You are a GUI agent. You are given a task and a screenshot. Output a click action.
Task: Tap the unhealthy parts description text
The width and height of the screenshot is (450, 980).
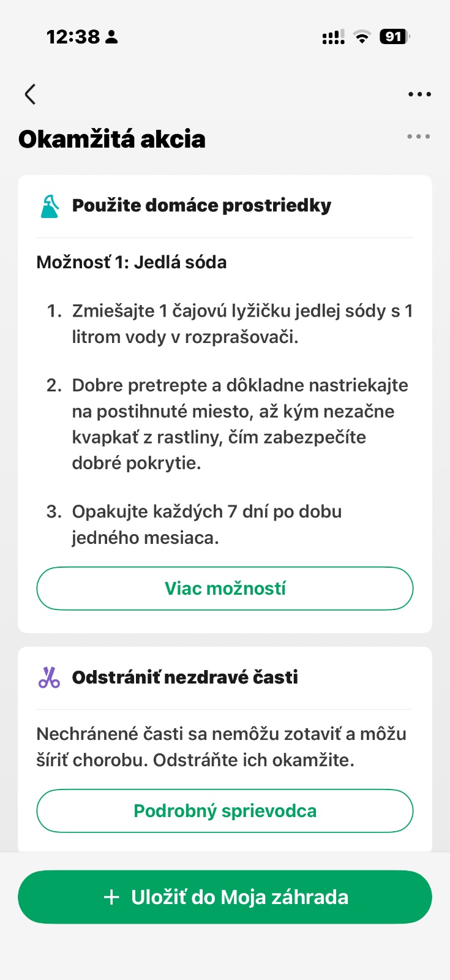[x=221, y=747]
